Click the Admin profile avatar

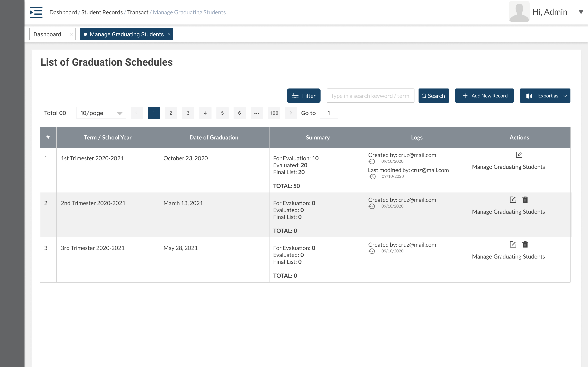tap(519, 12)
